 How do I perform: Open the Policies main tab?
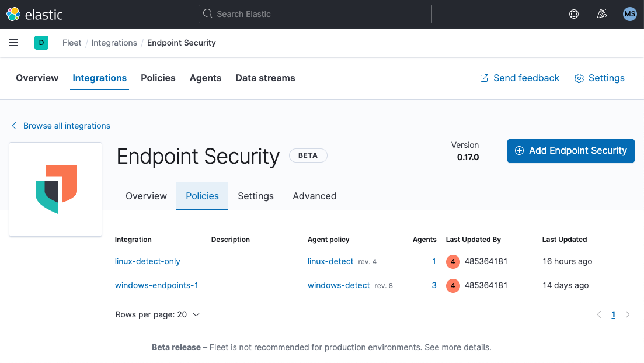pos(158,78)
